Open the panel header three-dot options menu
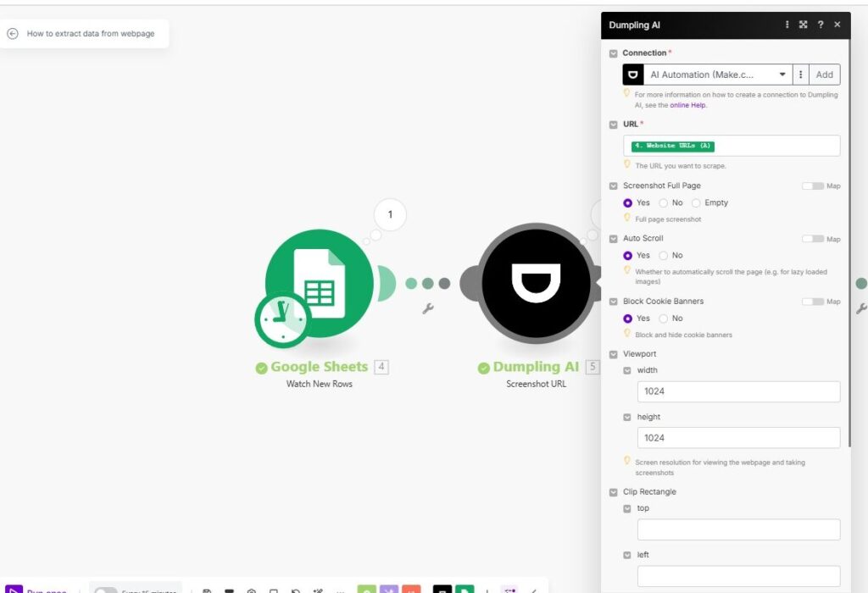Image resolution: width=868 pixels, height=593 pixels. [x=787, y=25]
